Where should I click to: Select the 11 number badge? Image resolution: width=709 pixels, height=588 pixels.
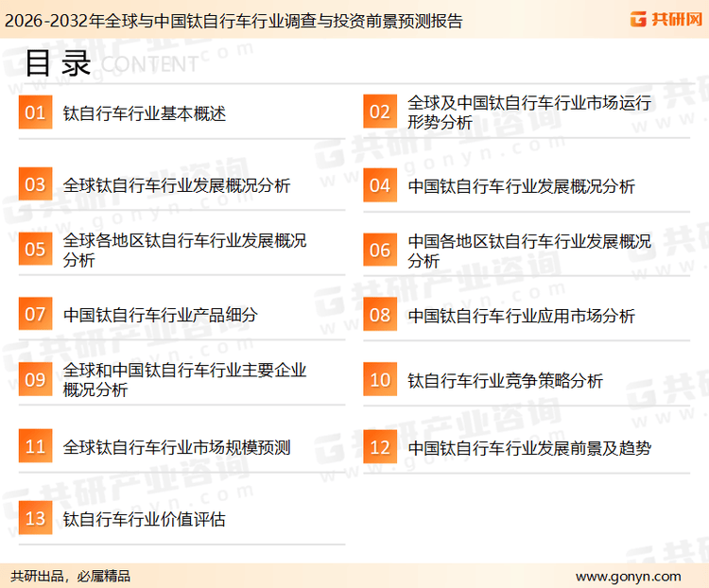click(x=35, y=446)
